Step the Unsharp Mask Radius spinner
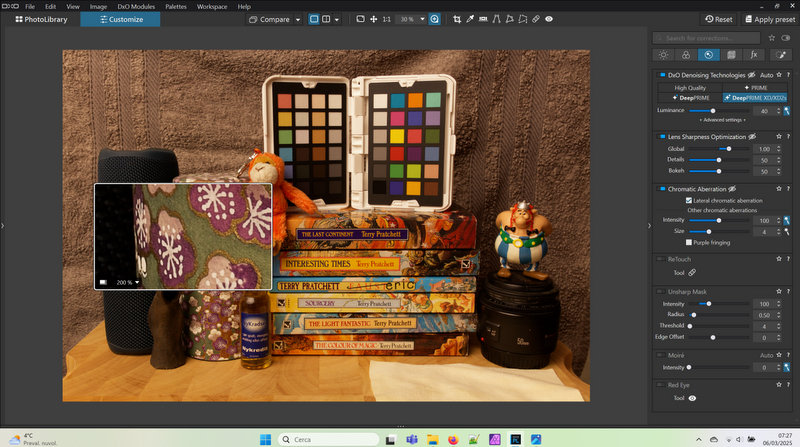 coord(779,315)
